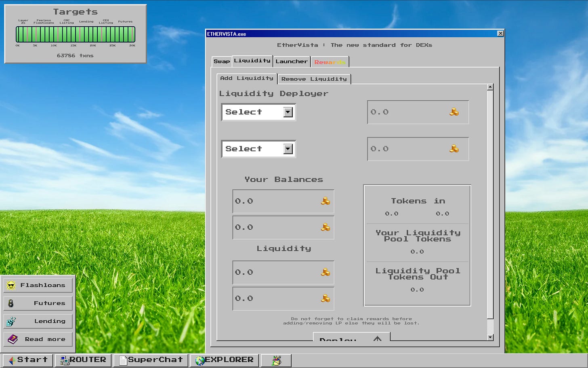The image size is (588, 368).
Task: Click the 'Targets' widget heading
Action: pyautogui.click(x=76, y=12)
